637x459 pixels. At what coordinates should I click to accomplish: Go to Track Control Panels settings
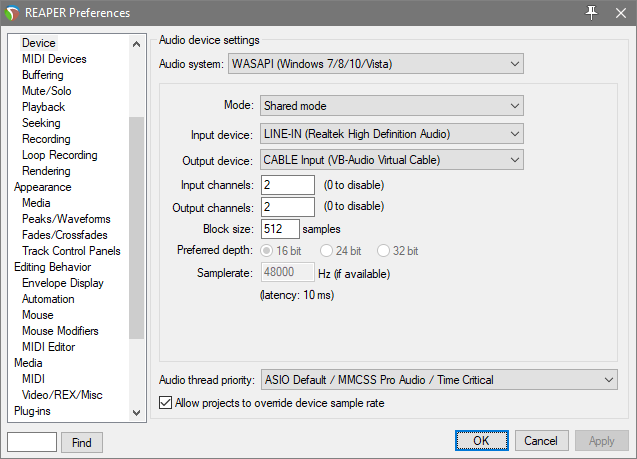(x=71, y=251)
